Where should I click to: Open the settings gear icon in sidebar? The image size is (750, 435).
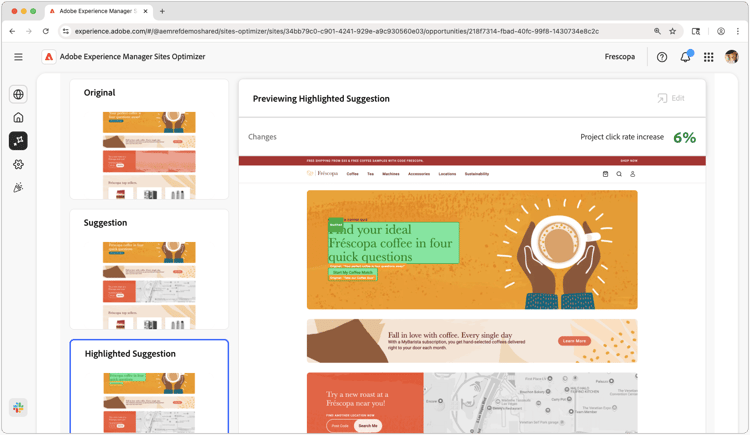18,164
